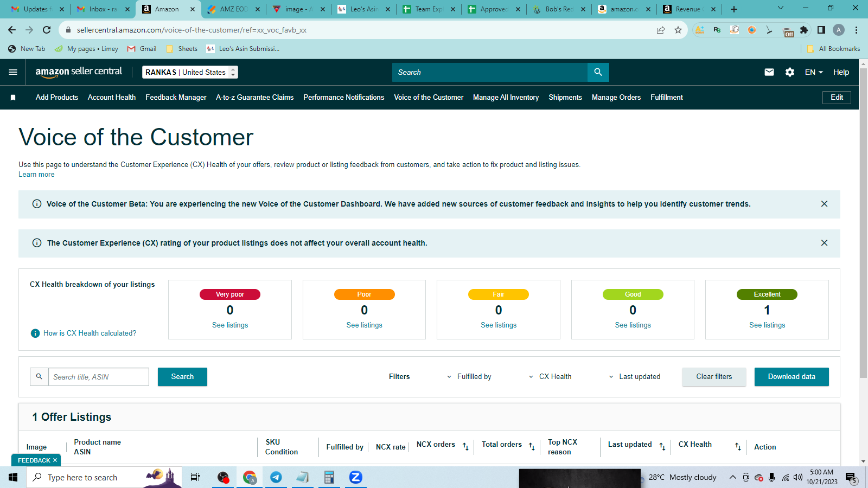Close the CX rating account health notice
Image resolution: width=868 pixels, height=488 pixels.
824,243
